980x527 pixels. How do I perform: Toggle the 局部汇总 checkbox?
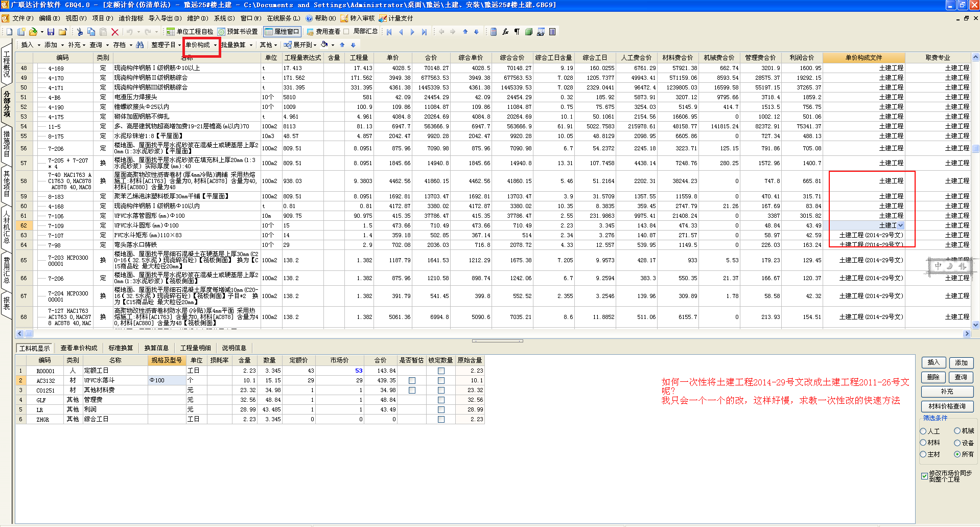click(x=346, y=32)
